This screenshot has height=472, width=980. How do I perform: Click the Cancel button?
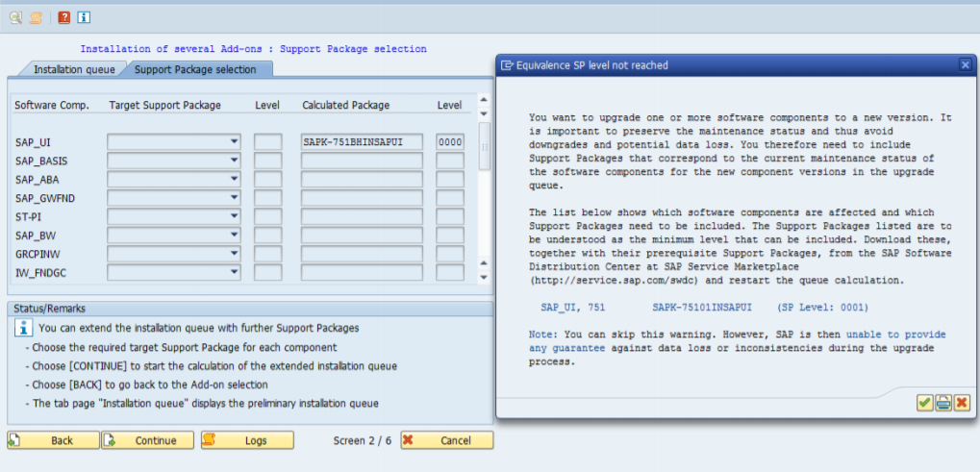click(447, 440)
